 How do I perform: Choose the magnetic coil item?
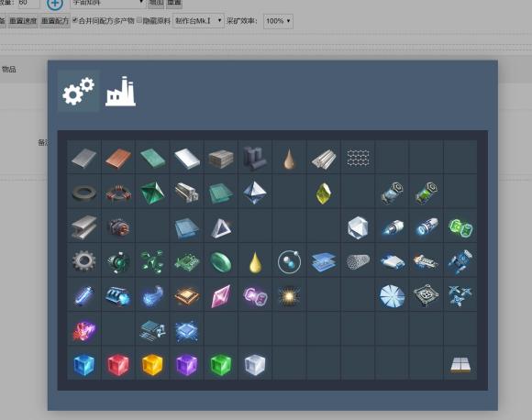[x=118, y=193]
